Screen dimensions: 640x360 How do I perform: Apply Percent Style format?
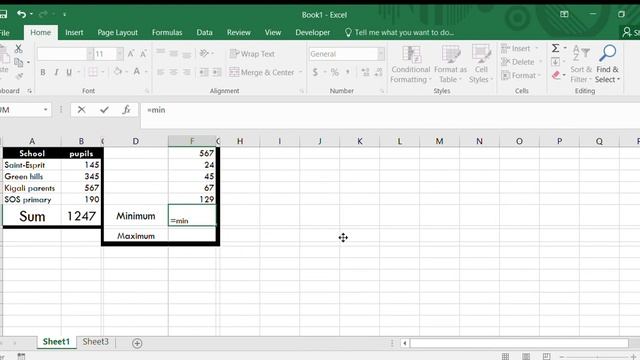pos(335,72)
